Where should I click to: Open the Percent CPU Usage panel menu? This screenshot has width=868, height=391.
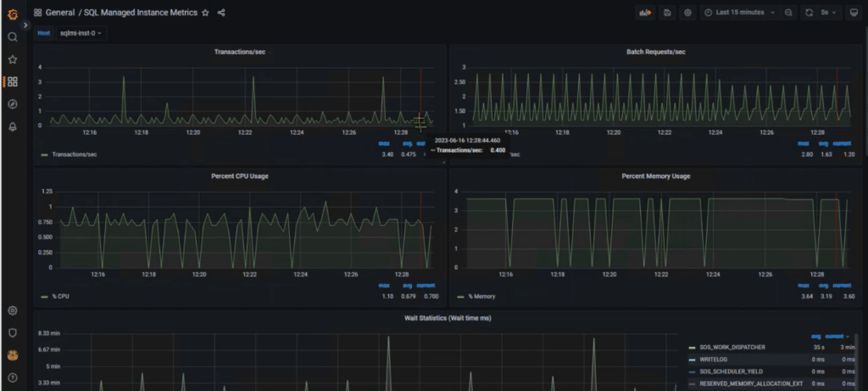coord(240,176)
